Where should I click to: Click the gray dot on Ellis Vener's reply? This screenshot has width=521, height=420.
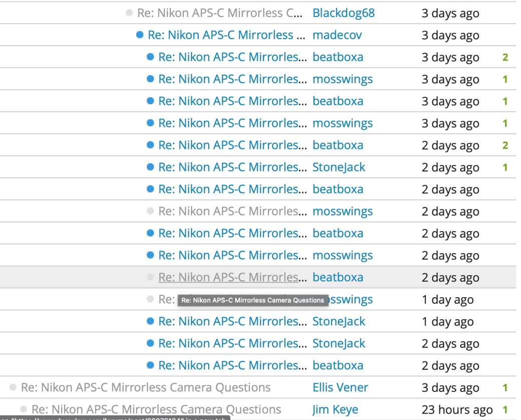(13, 387)
